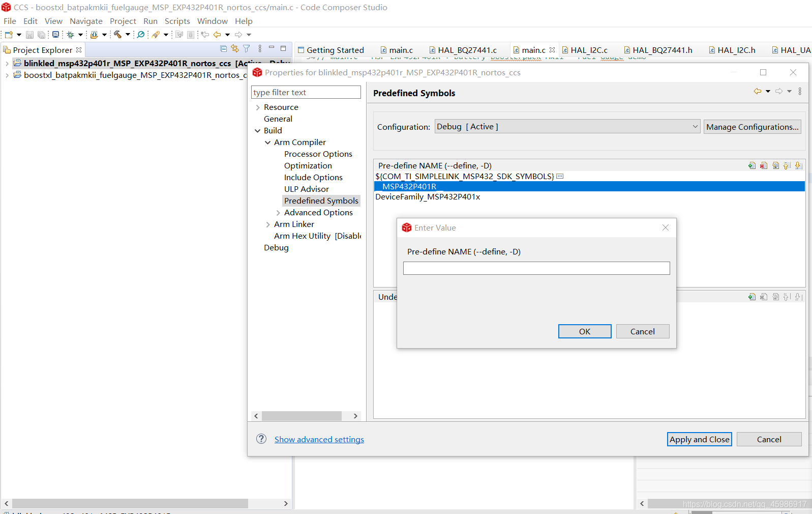Collapse the Build tree node

(x=258, y=131)
